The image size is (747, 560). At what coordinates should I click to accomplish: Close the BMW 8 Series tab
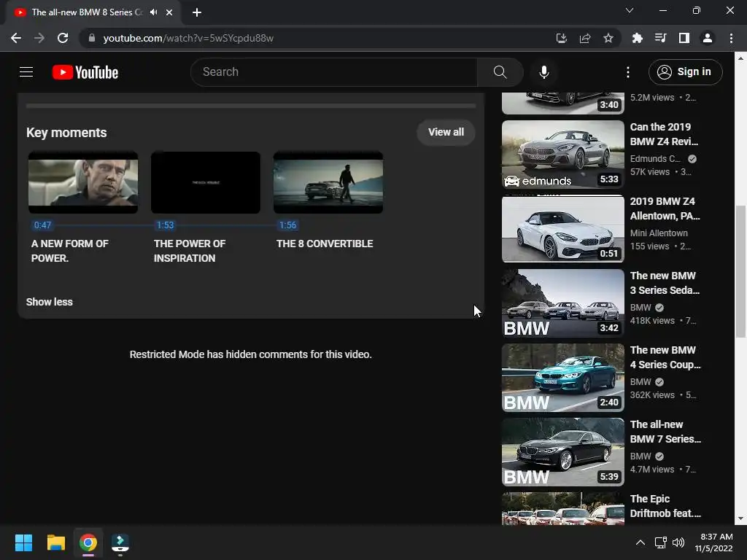point(169,12)
